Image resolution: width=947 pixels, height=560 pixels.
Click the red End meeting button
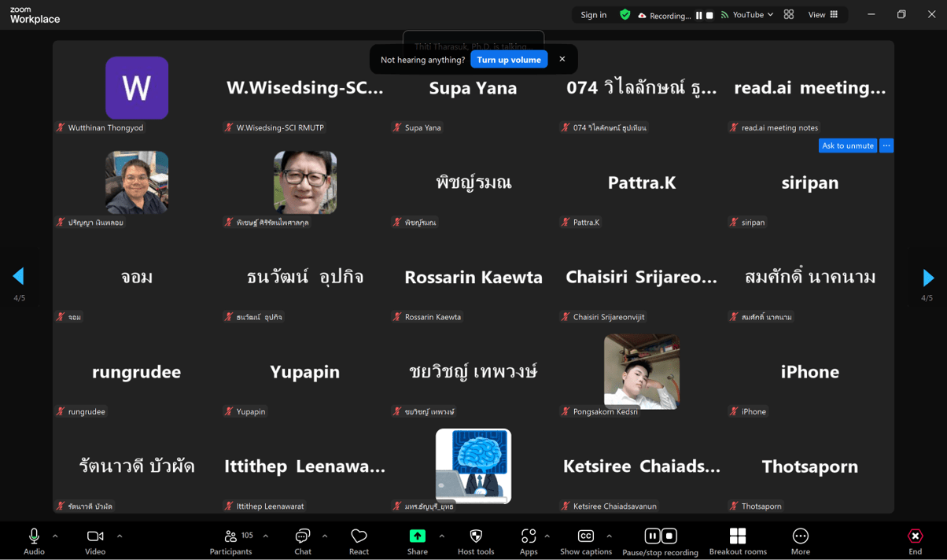click(x=916, y=541)
